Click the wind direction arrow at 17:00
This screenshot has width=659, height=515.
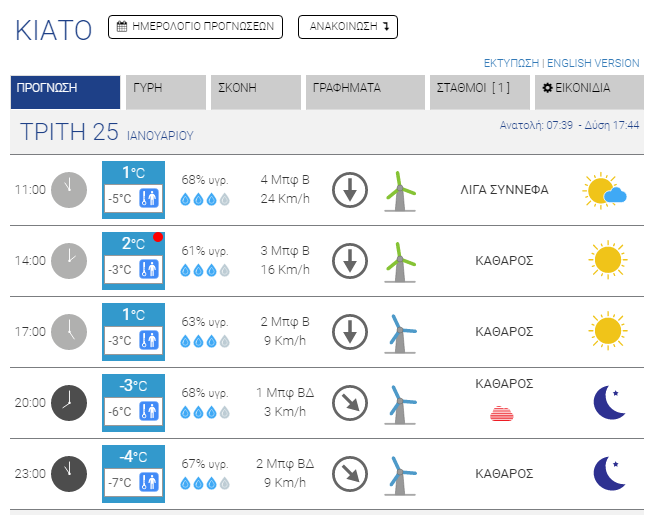coord(350,331)
